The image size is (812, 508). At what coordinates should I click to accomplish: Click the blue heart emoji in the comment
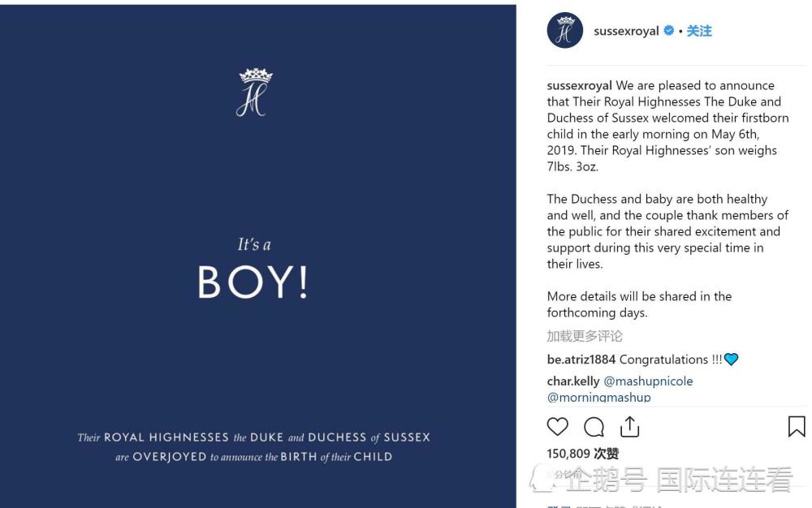[732, 359]
